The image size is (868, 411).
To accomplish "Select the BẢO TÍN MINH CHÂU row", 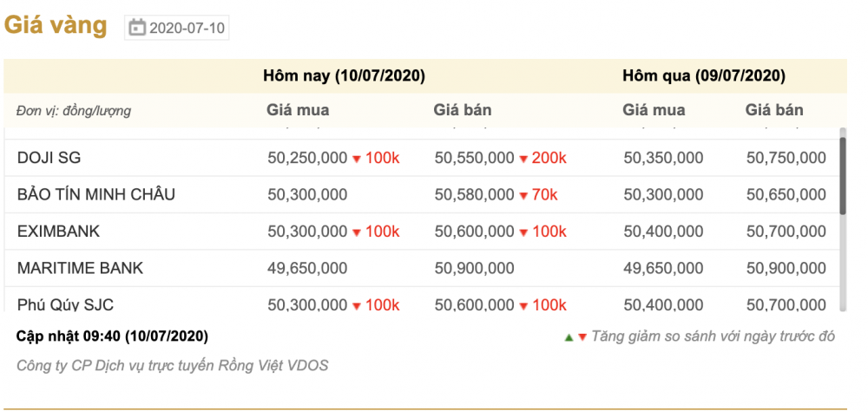I will pyautogui.click(x=422, y=195).
